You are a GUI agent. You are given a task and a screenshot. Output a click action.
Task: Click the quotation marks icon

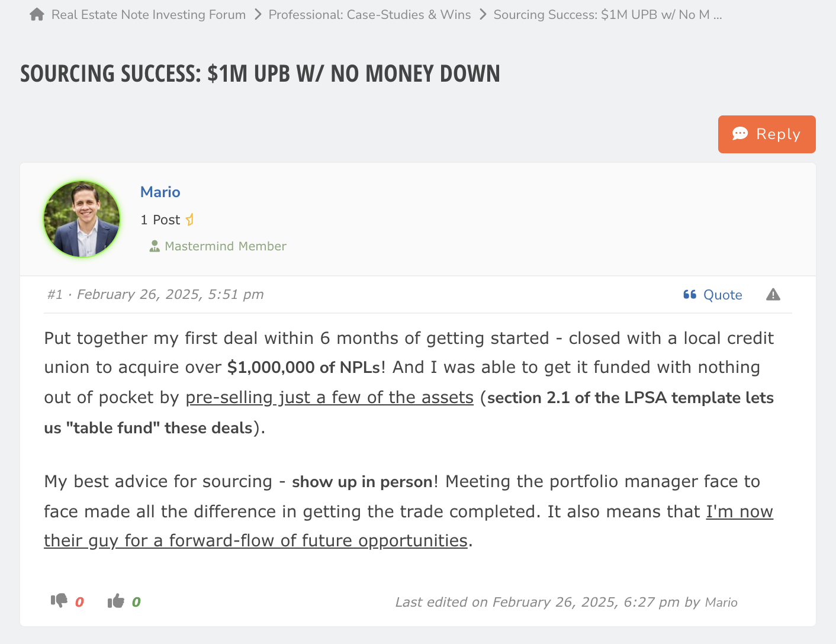(x=690, y=295)
